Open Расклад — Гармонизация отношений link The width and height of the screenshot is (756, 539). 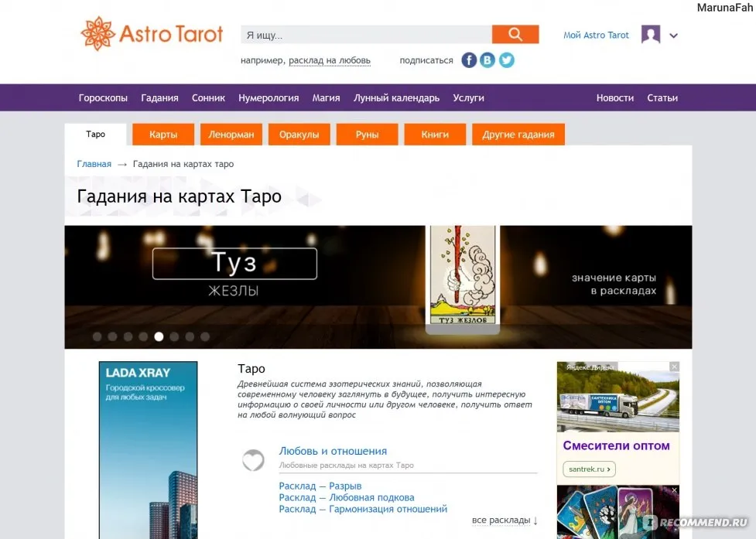[363, 509]
